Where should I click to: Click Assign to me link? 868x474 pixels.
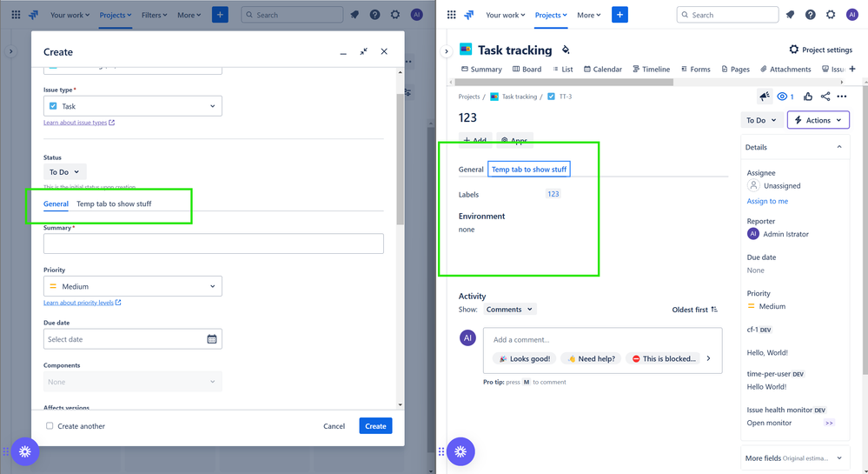point(767,201)
